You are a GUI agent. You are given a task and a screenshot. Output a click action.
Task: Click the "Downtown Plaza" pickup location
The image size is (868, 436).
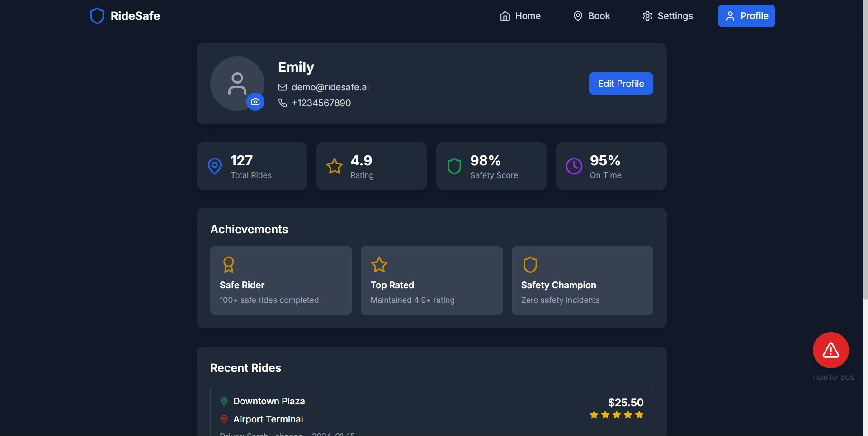click(x=269, y=401)
